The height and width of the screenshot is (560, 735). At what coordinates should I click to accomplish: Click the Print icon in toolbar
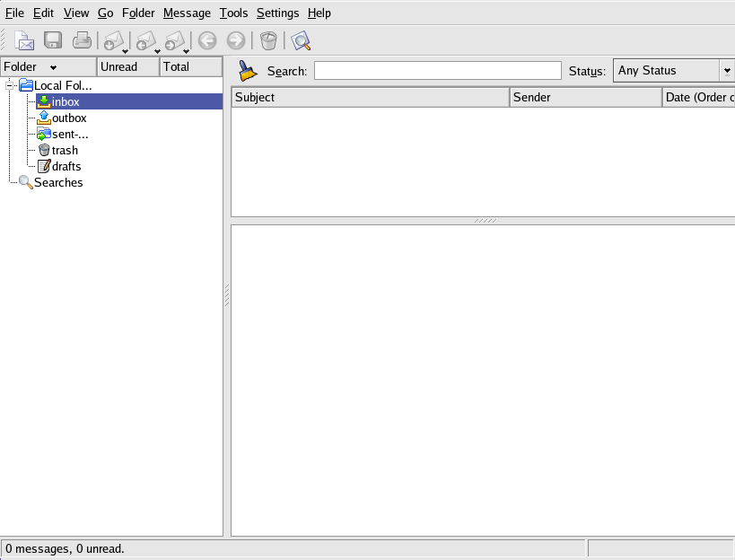tap(82, 40)
